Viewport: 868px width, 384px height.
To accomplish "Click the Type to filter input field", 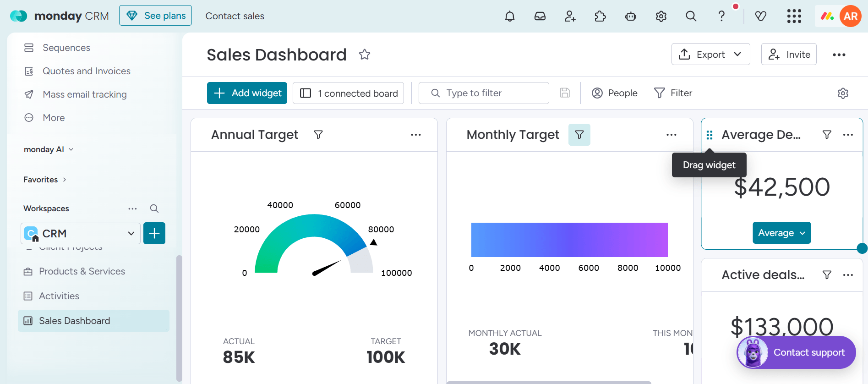I will [x=484, y=93].
